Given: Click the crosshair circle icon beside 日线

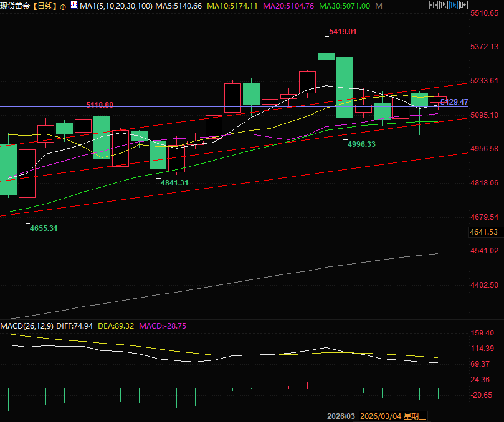Looking at the screenshot, I should tap(63, 6).
